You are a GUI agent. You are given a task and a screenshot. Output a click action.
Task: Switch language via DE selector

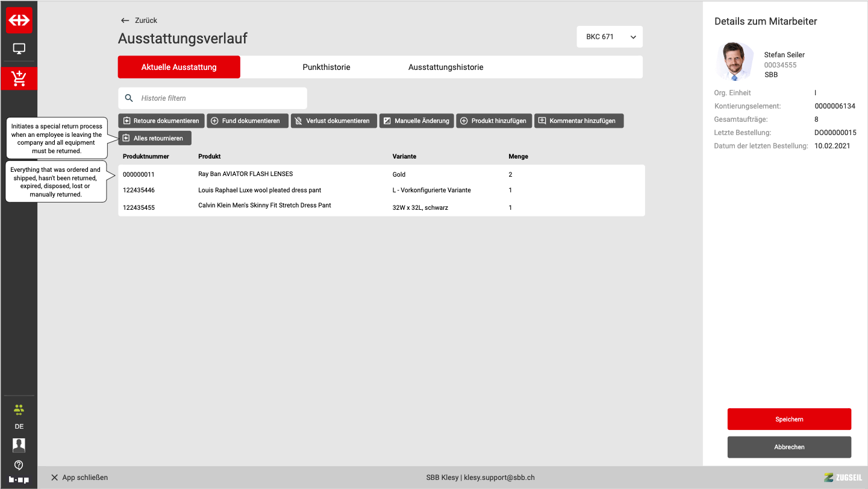pyautogui.click(x=19, y=426)
